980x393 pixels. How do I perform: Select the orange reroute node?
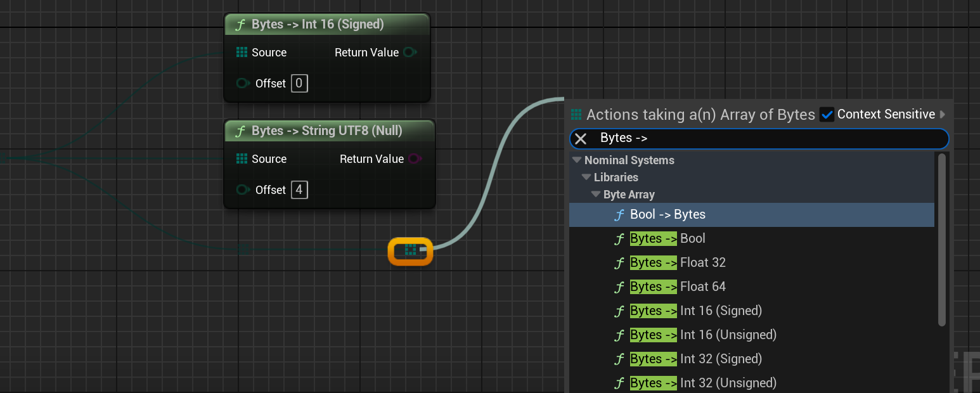pyautogui.click(x=410, y=252)
